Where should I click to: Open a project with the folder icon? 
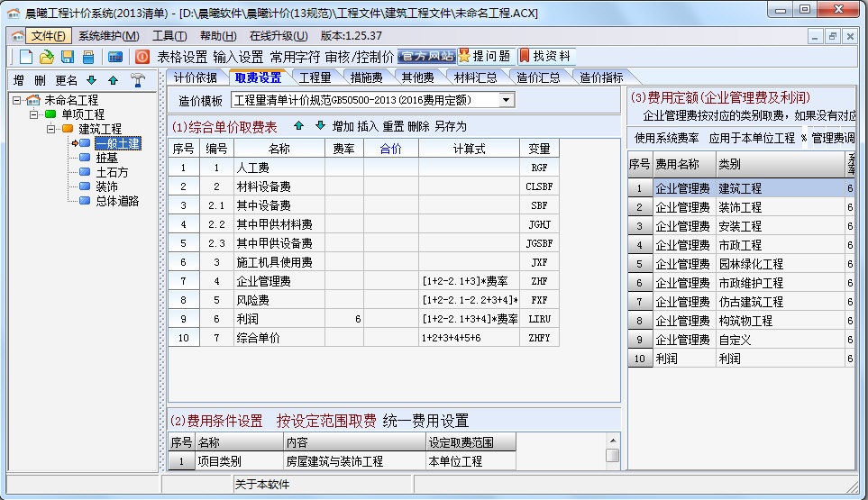pyautogui.click(x=47, y=57)
